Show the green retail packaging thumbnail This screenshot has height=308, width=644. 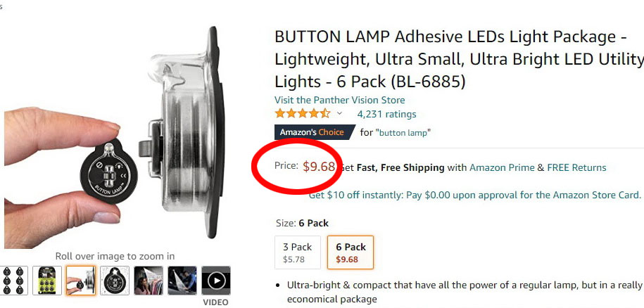point(47,281)
